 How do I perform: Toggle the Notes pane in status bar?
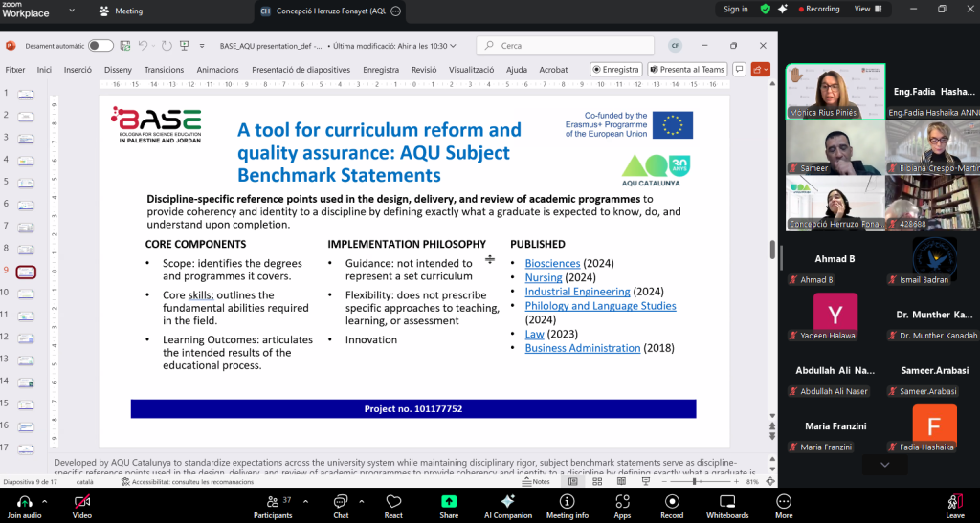[x=537, y=482]
